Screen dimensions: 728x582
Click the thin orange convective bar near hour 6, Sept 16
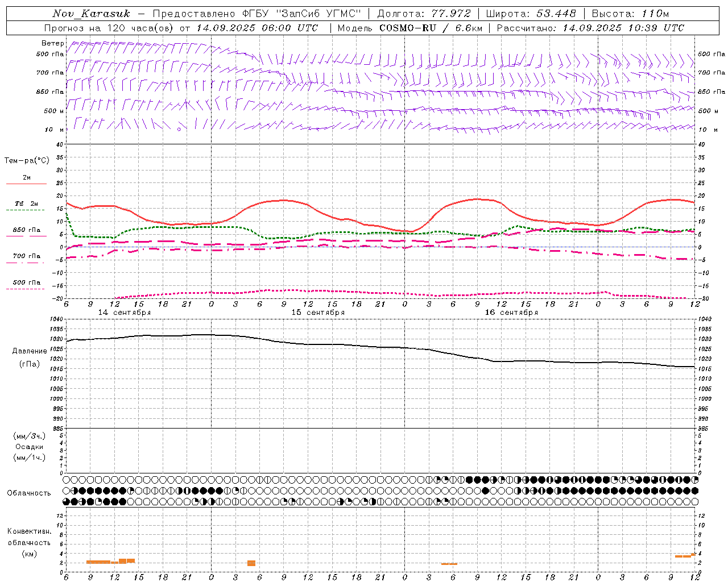point(449,564)
